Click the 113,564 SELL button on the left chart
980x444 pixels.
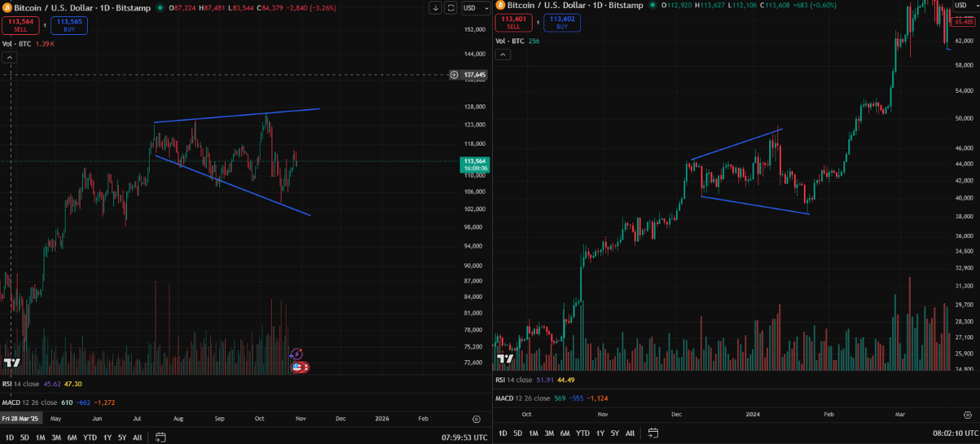point(20,25)
